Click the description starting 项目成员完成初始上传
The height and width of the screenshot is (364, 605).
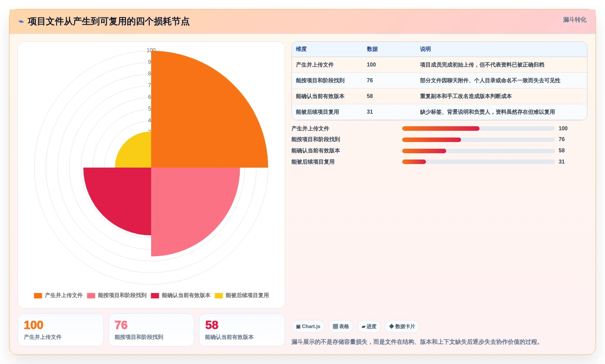(x=482, y=65)
